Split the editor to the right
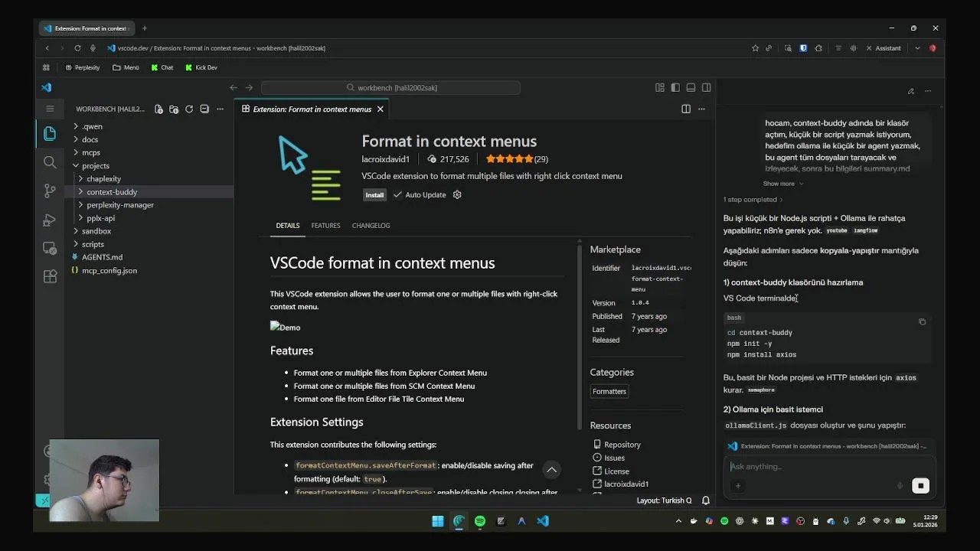 point(686,109)
